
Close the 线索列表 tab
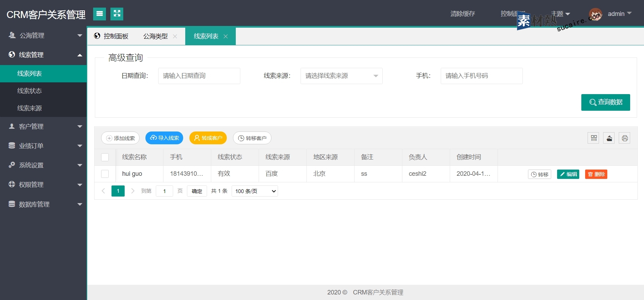click(226, 36)
